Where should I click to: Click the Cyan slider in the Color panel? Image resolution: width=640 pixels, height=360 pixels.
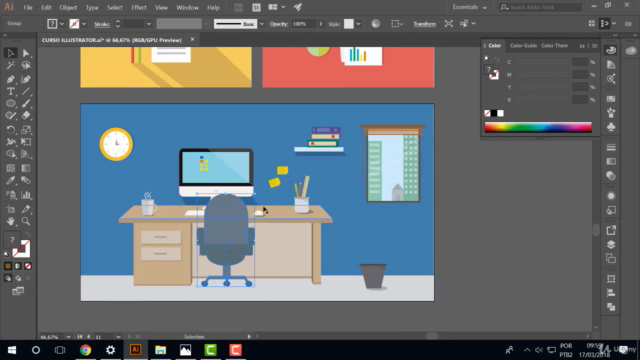click(x=543, y=62)
